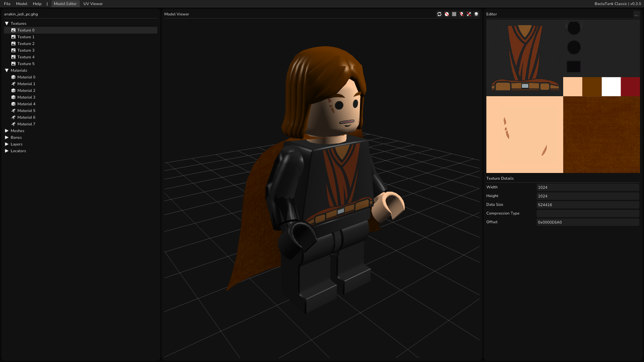Click inside the Offset value field

click(588, 222)
